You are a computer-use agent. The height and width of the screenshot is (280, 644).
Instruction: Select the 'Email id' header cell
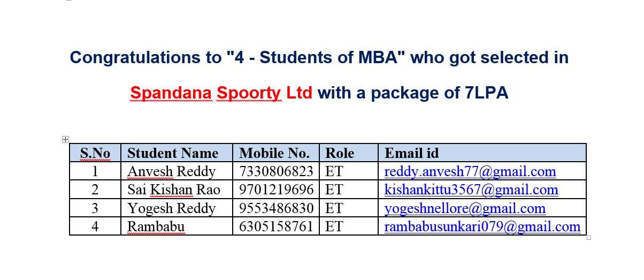[x=412, y=153]
